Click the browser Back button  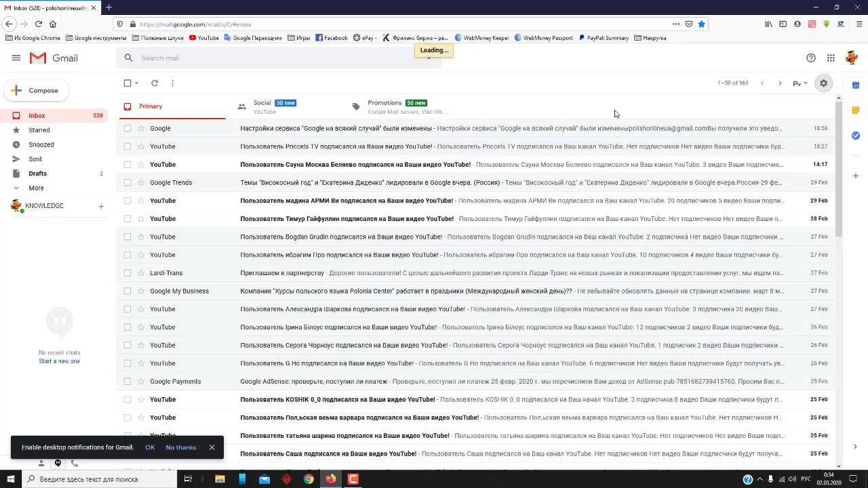9,24
